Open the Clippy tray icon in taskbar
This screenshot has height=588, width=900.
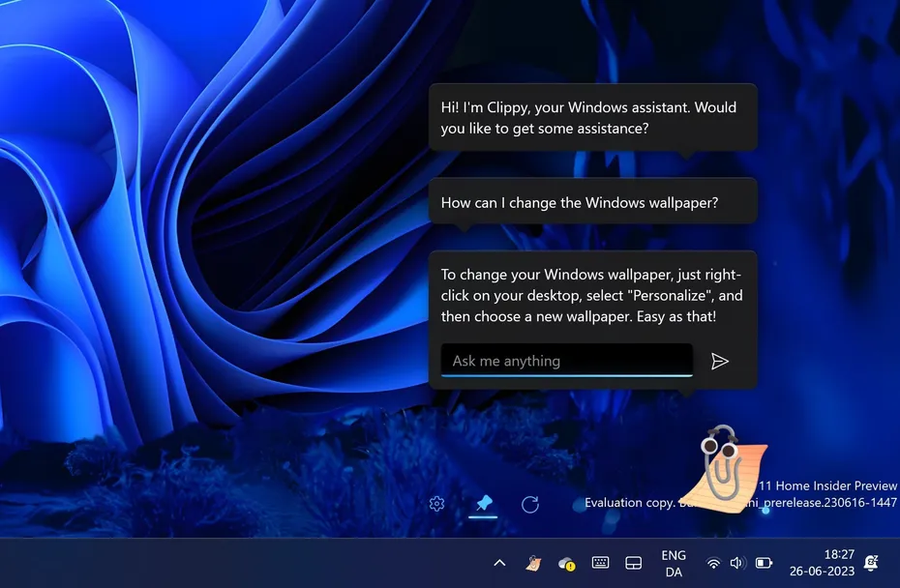click(x=533, y=563)
